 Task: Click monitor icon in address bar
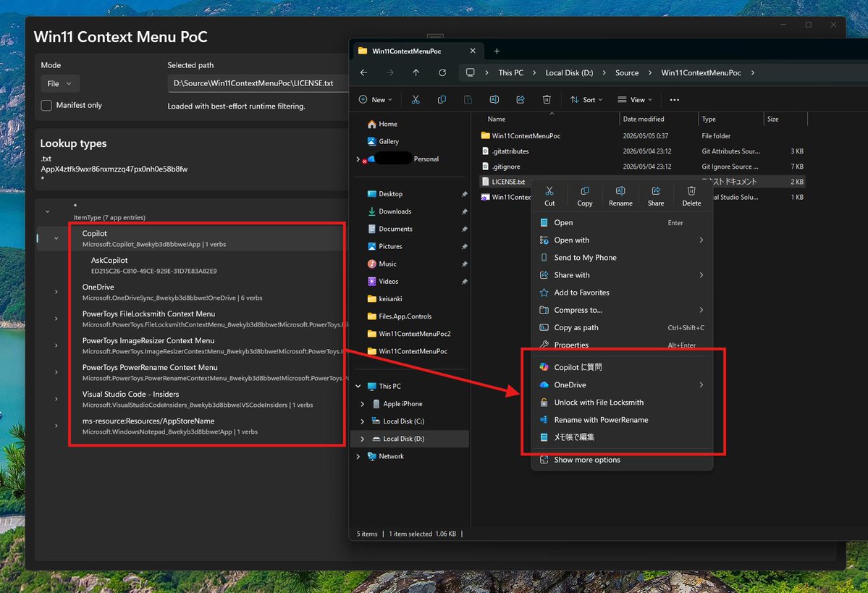point(470,72)
